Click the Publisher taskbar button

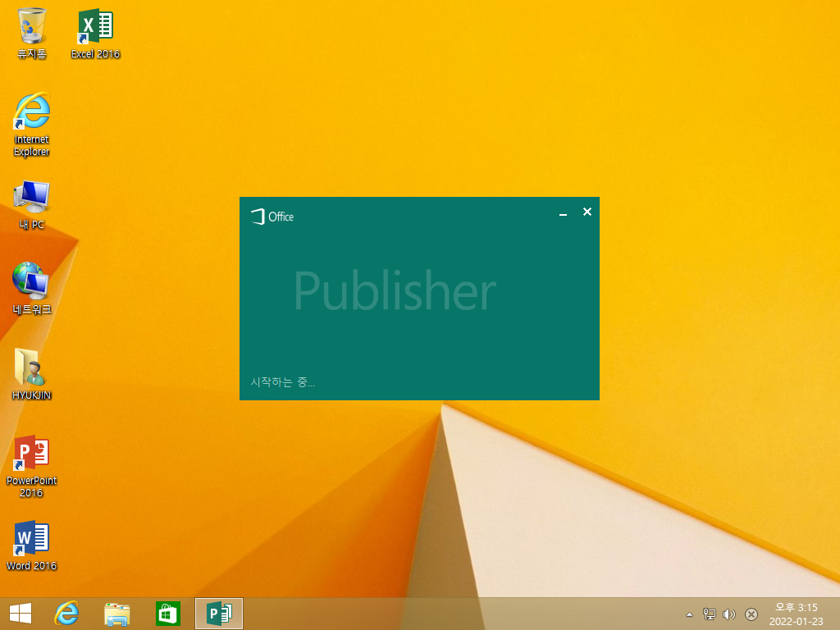point(218,614)
